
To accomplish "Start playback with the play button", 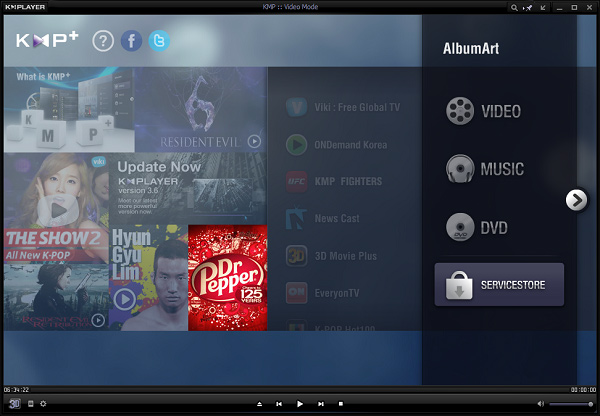I will [x=300, y=404].
